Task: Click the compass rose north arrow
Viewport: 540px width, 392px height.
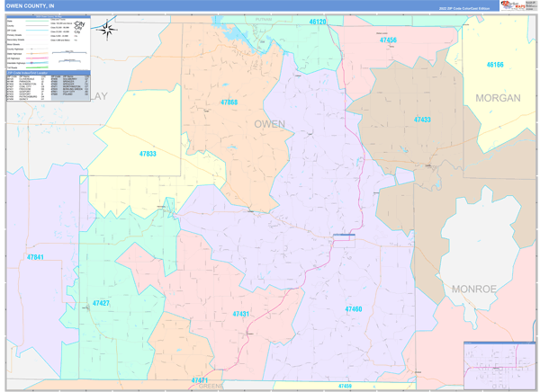Action: tap(107, 29)
